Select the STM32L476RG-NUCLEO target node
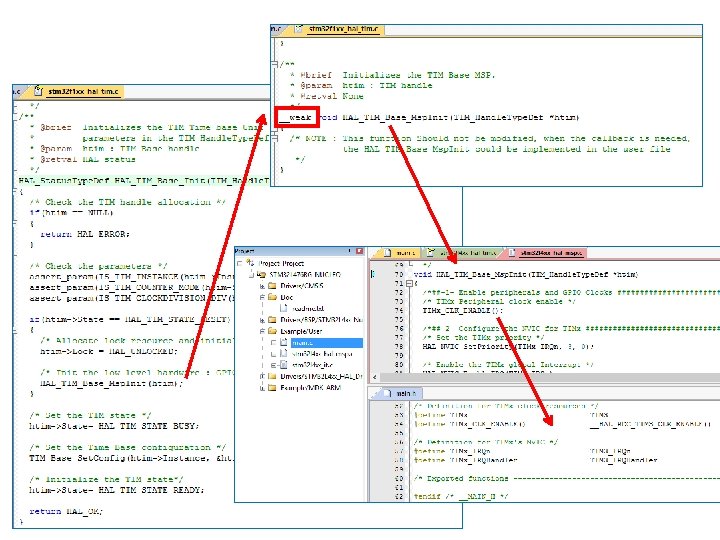 point(305,275)
